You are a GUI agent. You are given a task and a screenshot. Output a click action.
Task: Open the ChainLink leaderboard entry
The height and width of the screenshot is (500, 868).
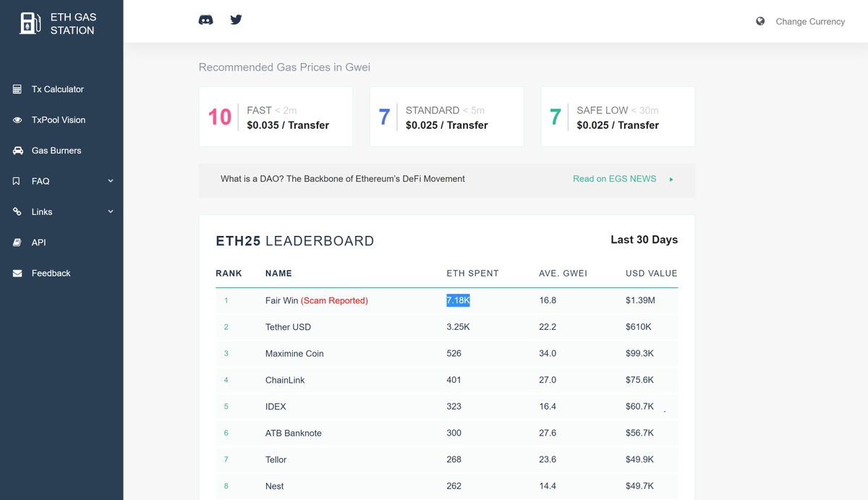coord(286,380)
